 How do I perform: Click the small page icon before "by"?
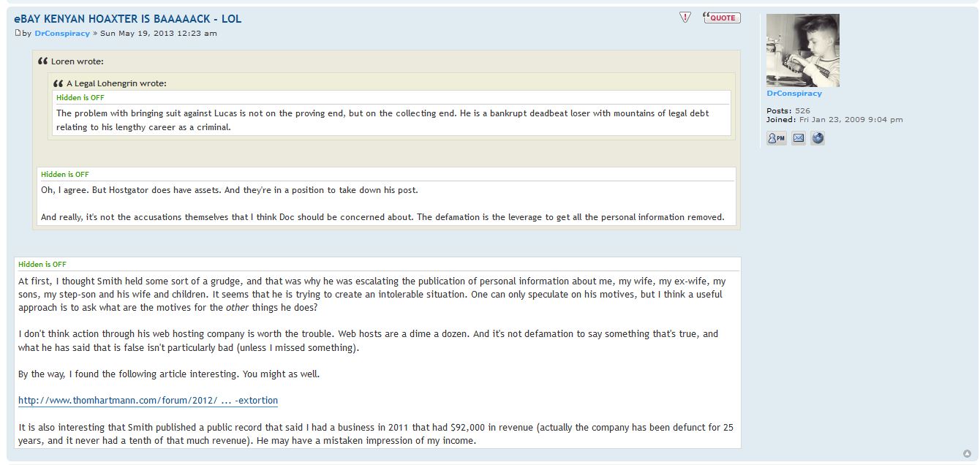(x=18, y=33)
